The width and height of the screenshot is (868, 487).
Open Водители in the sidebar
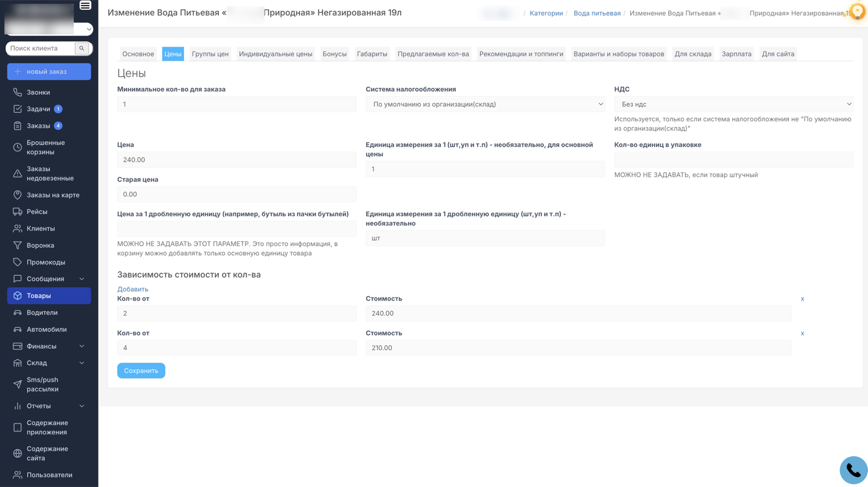pos(42,313)
